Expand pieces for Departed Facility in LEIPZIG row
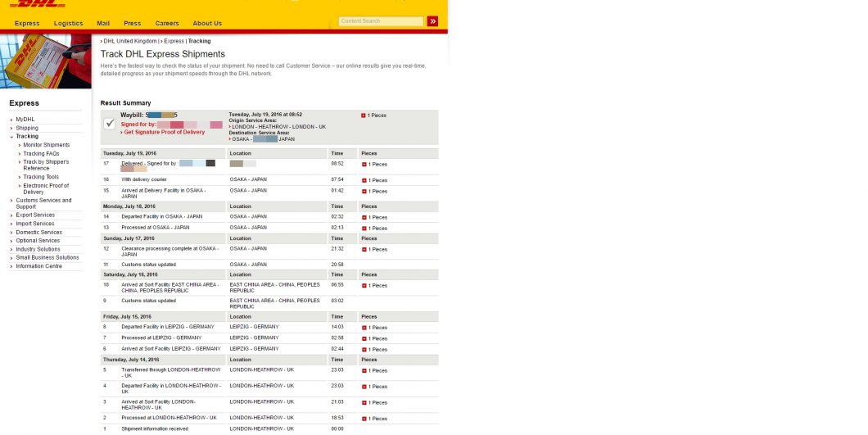868x435 pixels. (364, 328)
